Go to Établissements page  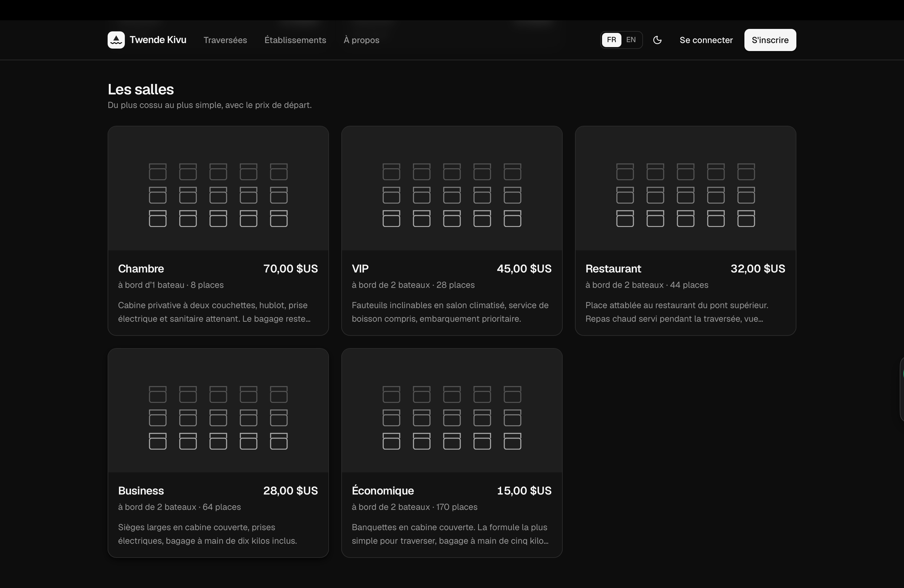295,40
